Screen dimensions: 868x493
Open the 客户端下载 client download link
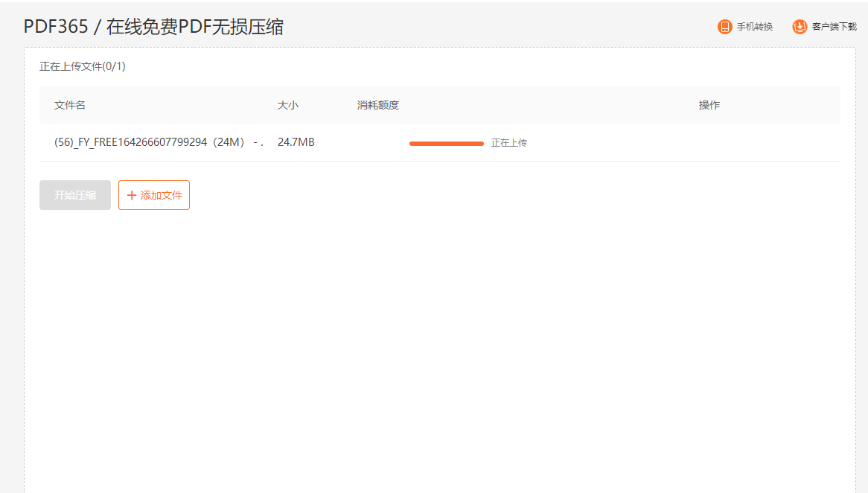pyautogui.click(x=835, y=26)
